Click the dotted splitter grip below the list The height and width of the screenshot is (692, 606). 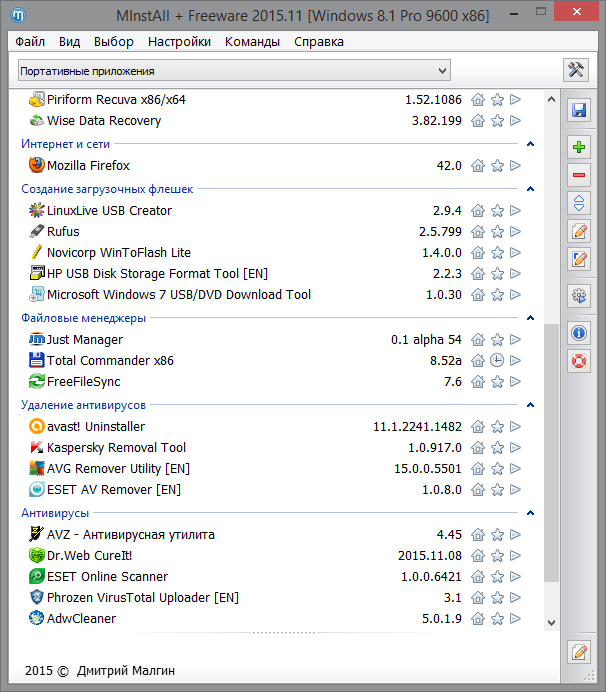click(x=284, y=633)
